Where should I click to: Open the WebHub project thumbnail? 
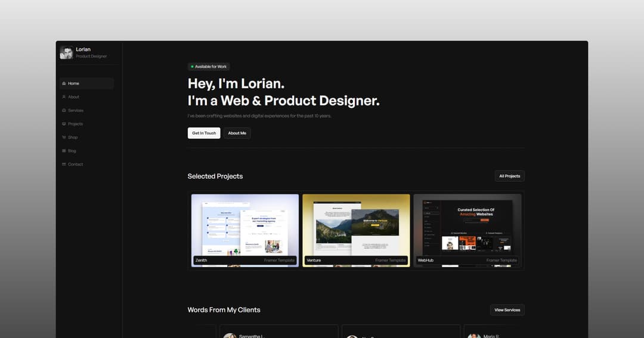(467, 230)
